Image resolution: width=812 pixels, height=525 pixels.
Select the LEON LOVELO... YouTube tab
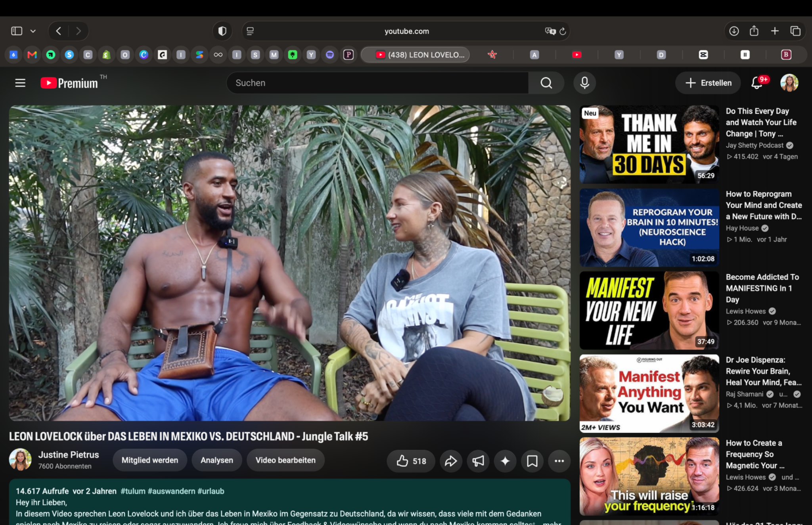pyautogui.click(x=415, y=55)
